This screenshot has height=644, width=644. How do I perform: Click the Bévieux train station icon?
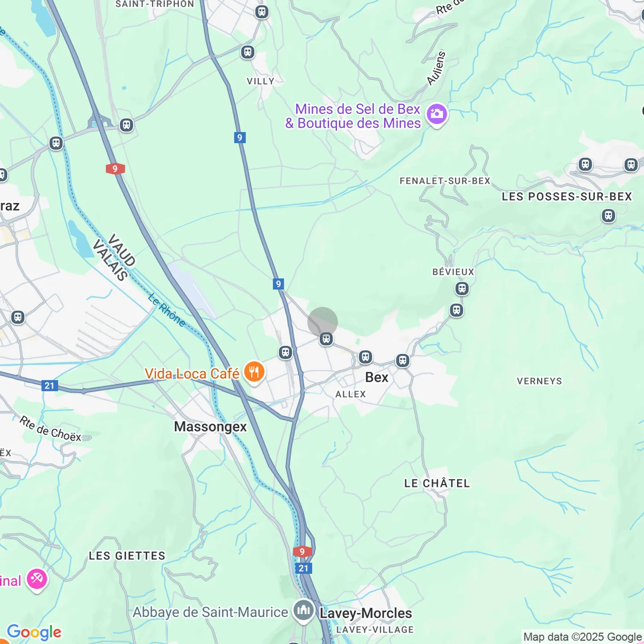tap(462, 288)
